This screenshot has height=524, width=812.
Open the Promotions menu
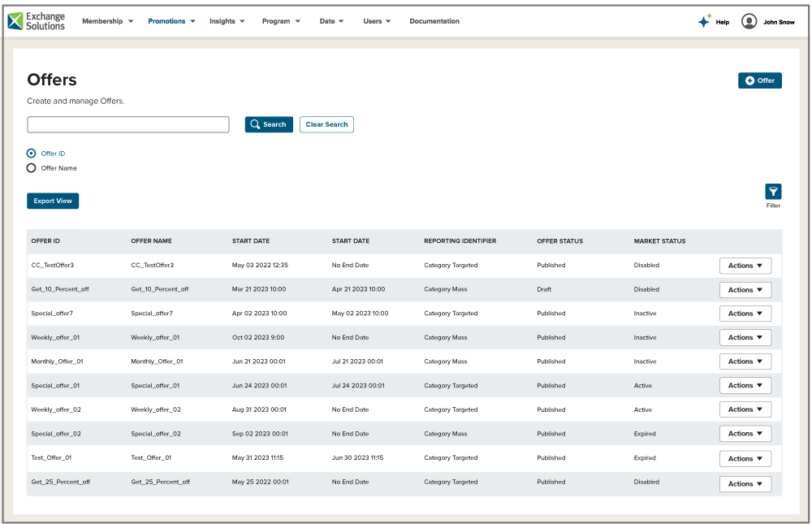pyautogui.click(x=171, y=21)
